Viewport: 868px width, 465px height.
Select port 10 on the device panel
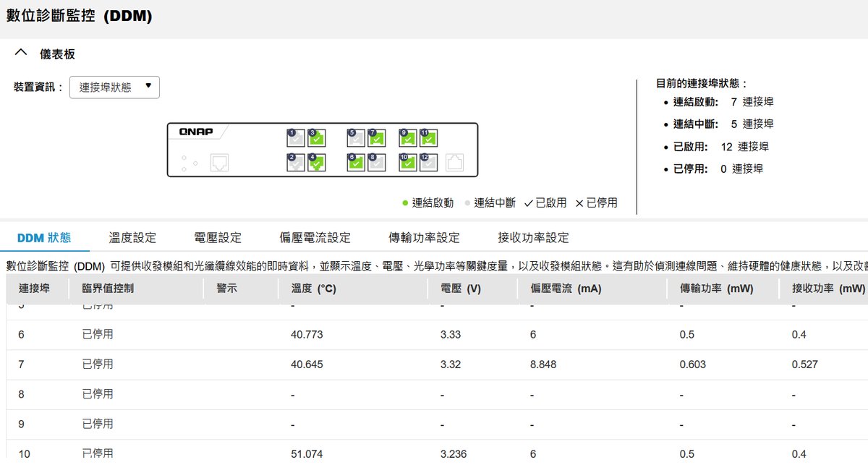pos(408,163)
